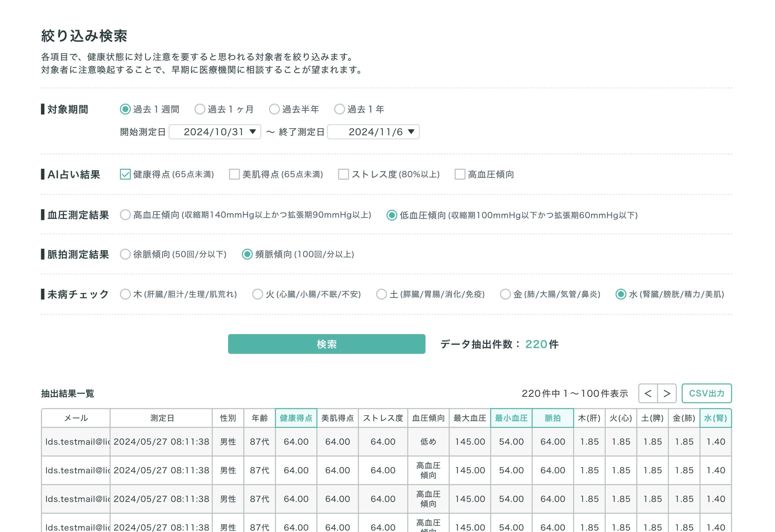Click the next page arrow button

click(667, 393)
